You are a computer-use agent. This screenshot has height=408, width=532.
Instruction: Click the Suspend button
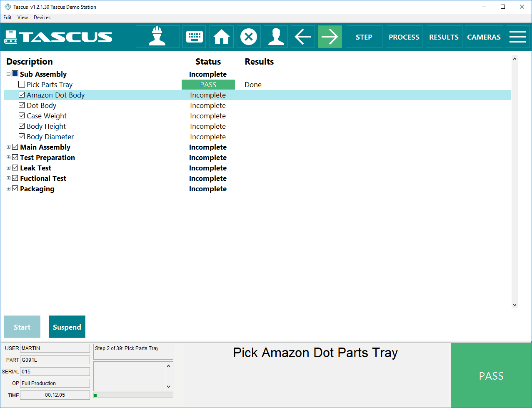[67, 327]
